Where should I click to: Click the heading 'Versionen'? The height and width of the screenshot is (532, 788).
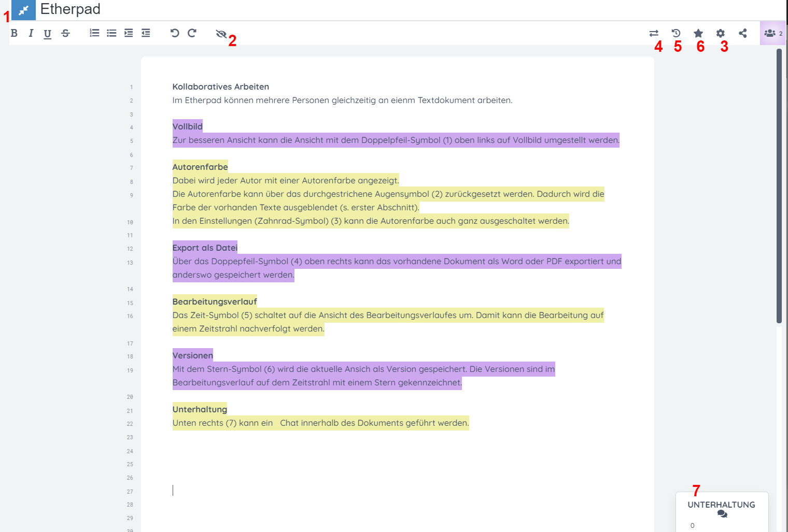[193, 355]
